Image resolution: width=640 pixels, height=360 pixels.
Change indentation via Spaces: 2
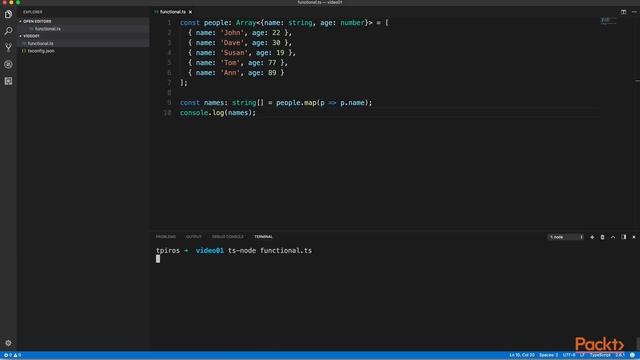point(548,355)
